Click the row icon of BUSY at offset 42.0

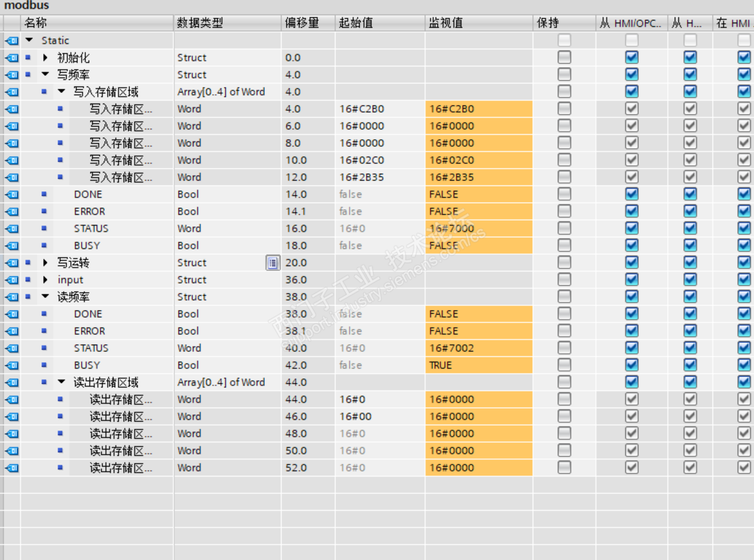[11, 366]
